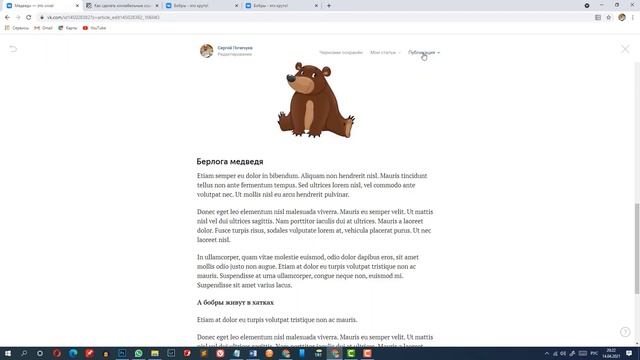Click the taskbar language indicator
640x360 pixels.
point(594,353)
